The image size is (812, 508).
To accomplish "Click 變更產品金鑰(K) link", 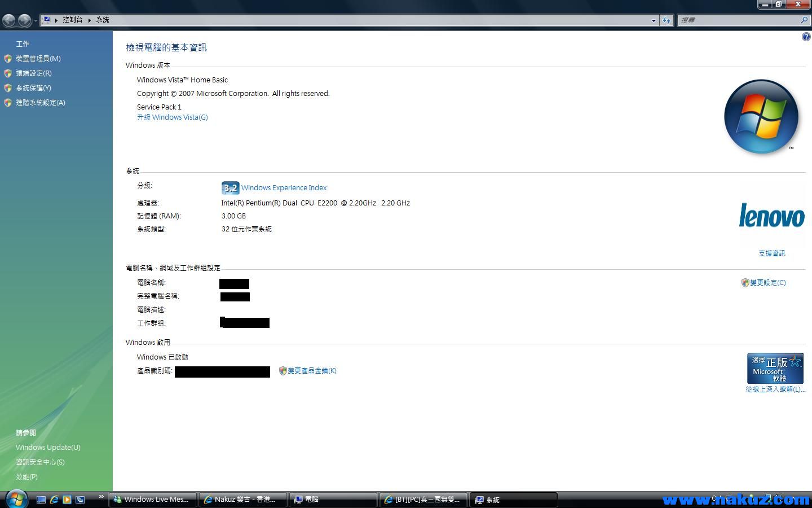I will pyautogui.click(x=312, y=370).
